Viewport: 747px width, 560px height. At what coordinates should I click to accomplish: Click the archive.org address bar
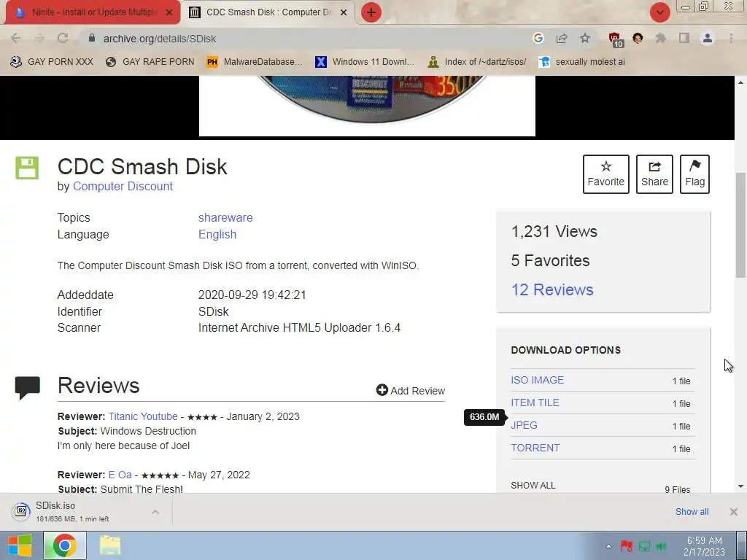coord(305,39)
